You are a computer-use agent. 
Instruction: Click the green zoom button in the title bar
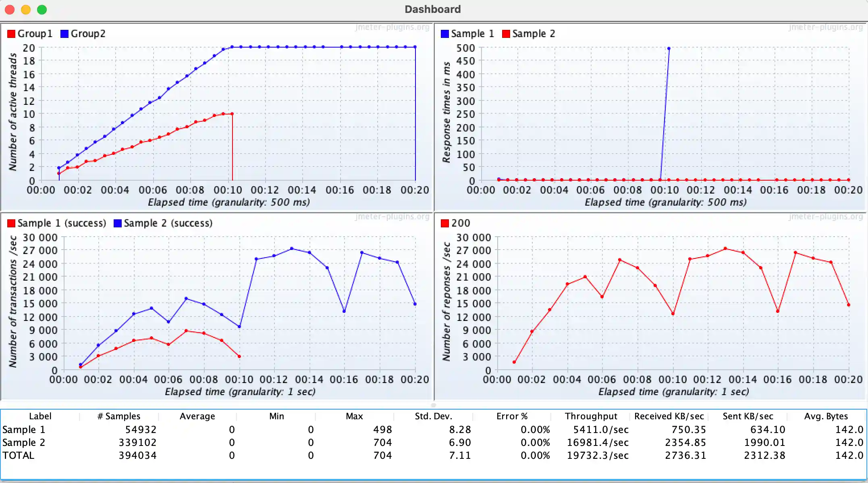42,9
